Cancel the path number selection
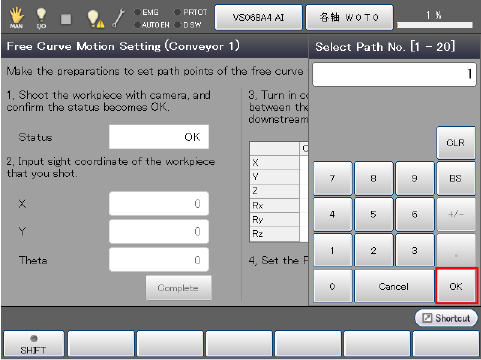 [394, 286]
